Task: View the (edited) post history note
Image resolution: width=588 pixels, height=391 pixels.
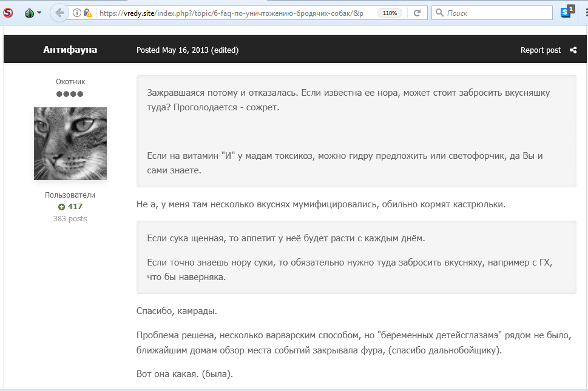Action: (225, 50)
